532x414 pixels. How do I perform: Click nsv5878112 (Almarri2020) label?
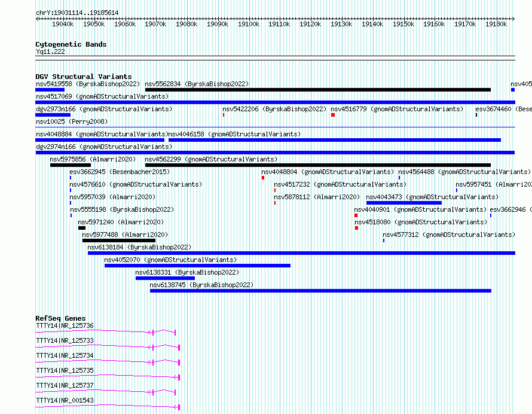[x=317, y=197]
